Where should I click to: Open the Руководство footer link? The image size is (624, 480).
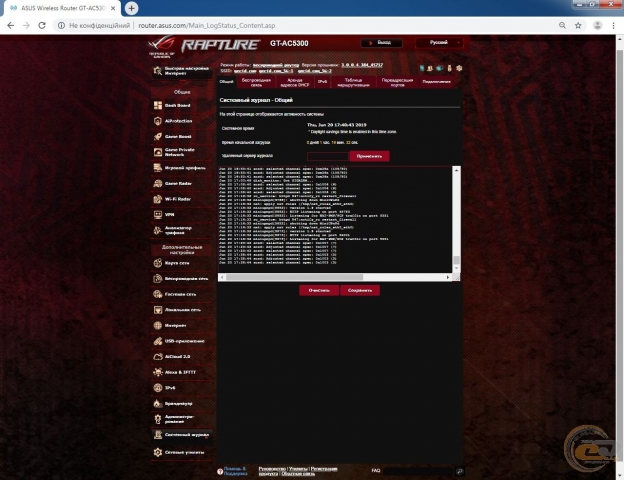[272, 469]
